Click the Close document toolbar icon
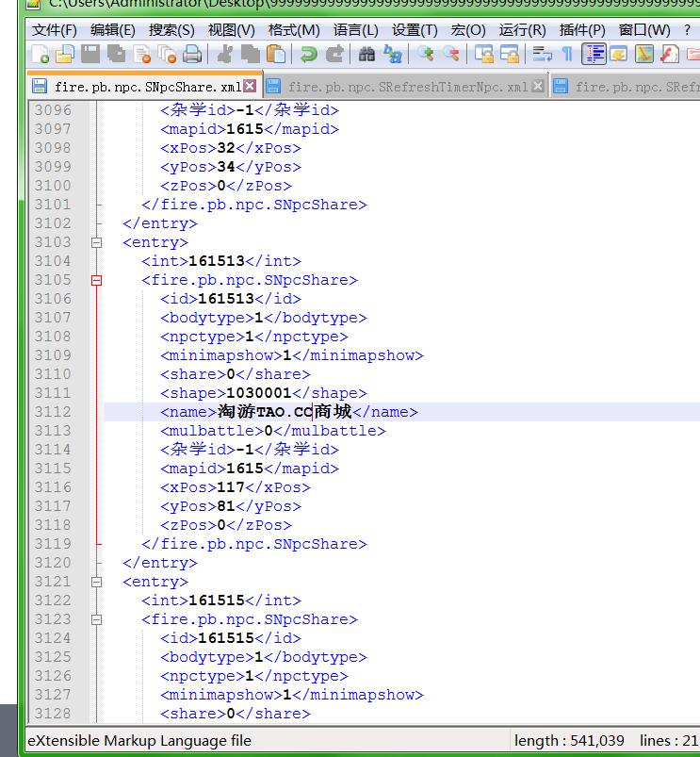This screenshot has height=757, width=700. tap(142, 54)
